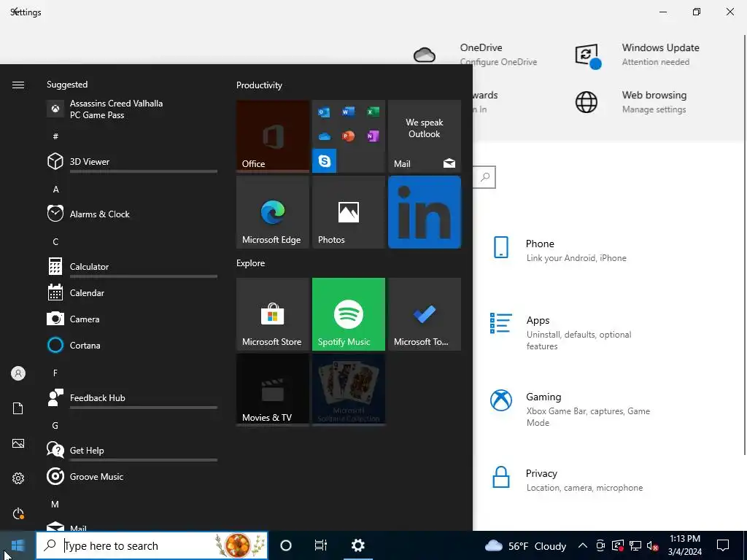The image size is (747, 560).
Task: Open Documents from Start sidebar
Action: coord(18,408)
